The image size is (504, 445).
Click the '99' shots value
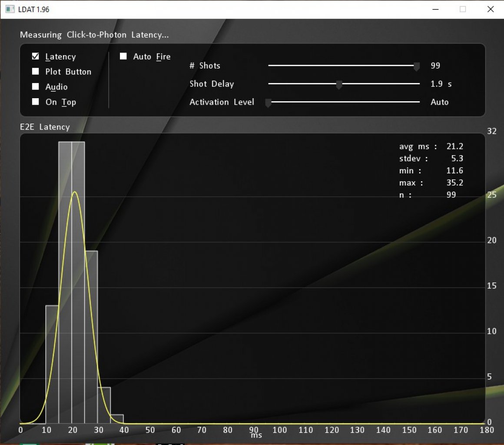435,66
